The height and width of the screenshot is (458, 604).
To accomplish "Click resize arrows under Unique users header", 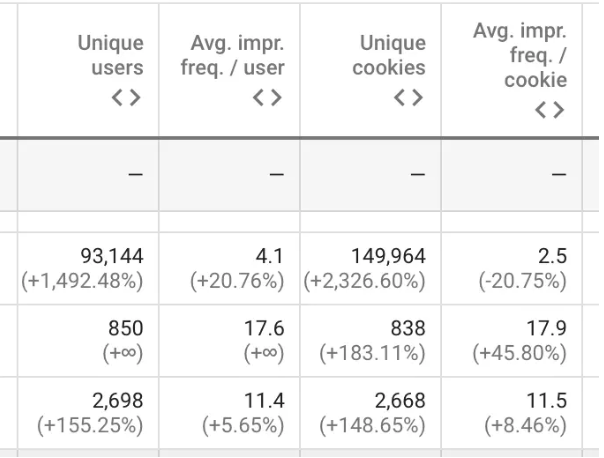I will (125, 98).
